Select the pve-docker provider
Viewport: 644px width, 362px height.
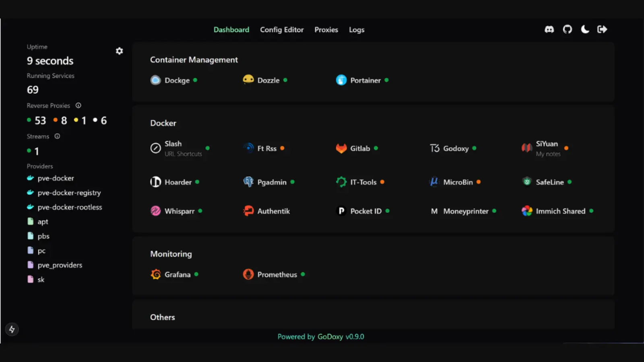pos(56,178)
